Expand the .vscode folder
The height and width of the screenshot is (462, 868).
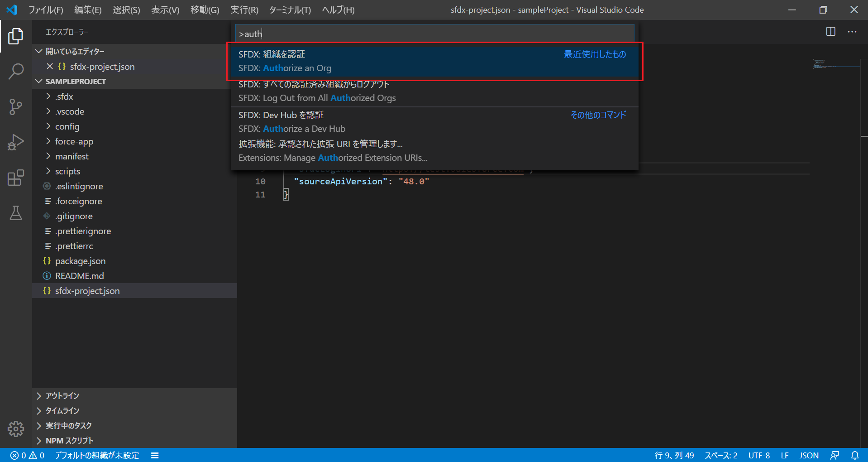pos(134,111)
